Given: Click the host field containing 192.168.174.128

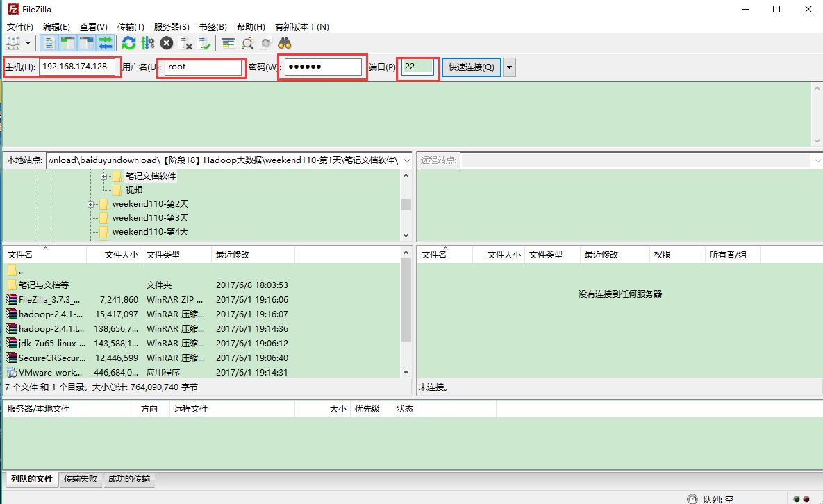Looking at the screenshot, I should [x=76, y=67].
